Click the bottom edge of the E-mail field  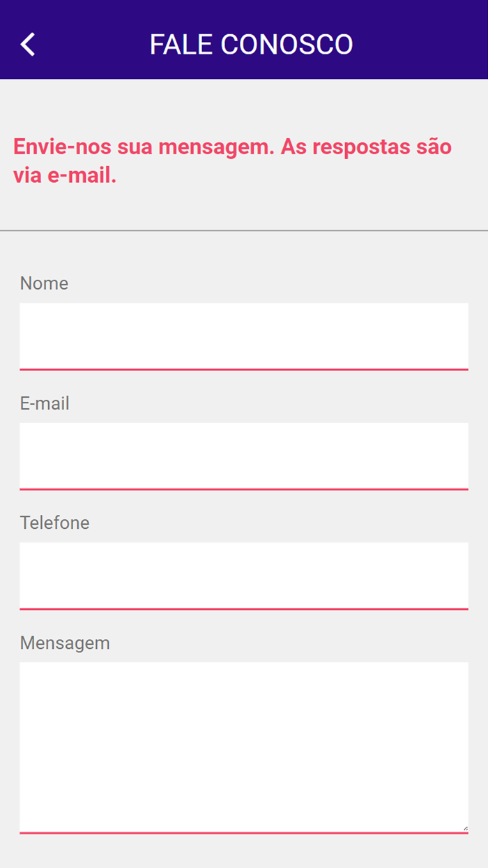(244, 486)
